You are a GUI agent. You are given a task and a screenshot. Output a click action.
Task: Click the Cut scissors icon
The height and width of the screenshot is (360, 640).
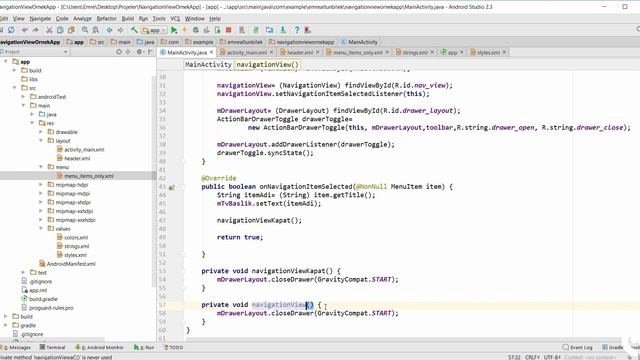click(x=49, y=30)
